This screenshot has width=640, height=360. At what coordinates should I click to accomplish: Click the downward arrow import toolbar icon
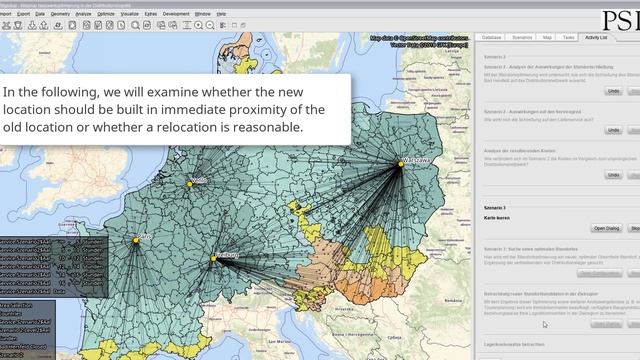tap(32, 25)
